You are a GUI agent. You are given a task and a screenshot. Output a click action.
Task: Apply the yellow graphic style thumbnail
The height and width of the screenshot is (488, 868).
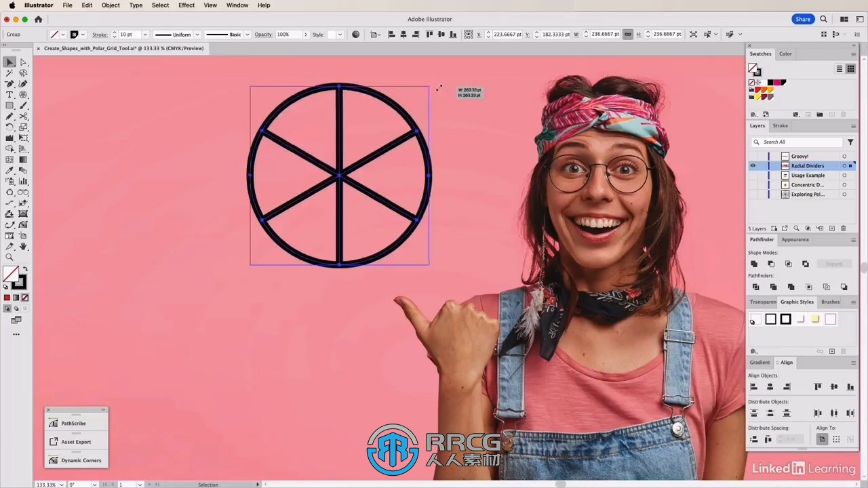pyautogui.click(x=815, y=319)
